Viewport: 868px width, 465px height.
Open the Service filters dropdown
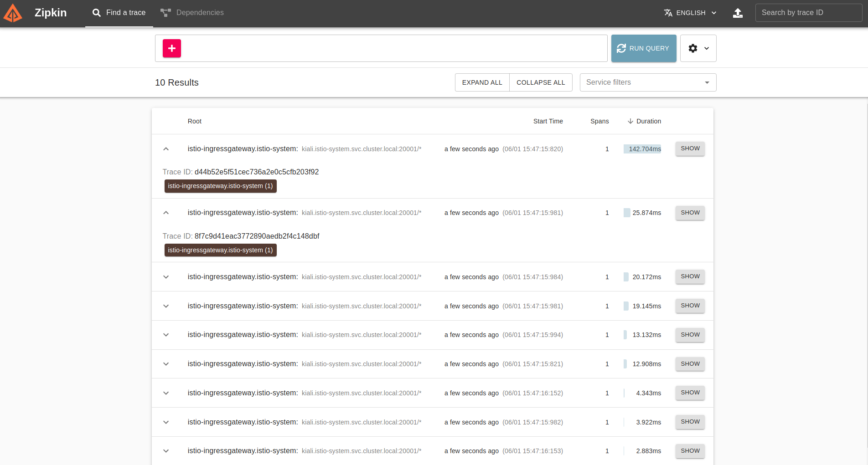click(x=648, y=82)
